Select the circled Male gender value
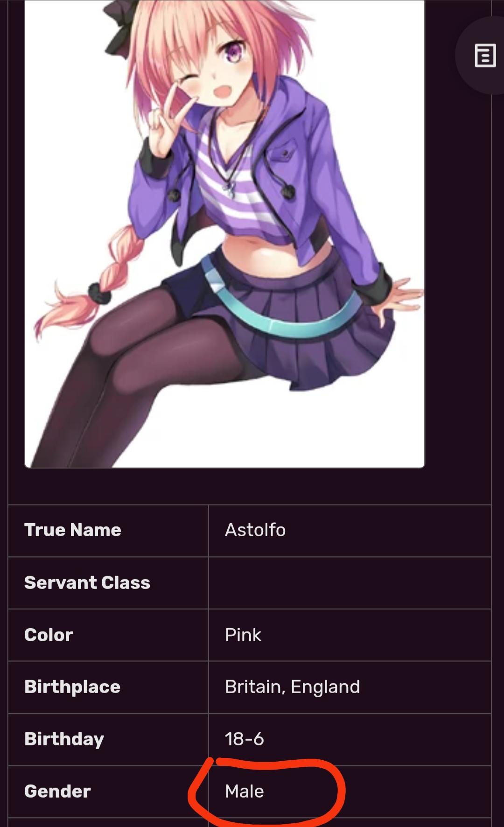 point(245,792)
